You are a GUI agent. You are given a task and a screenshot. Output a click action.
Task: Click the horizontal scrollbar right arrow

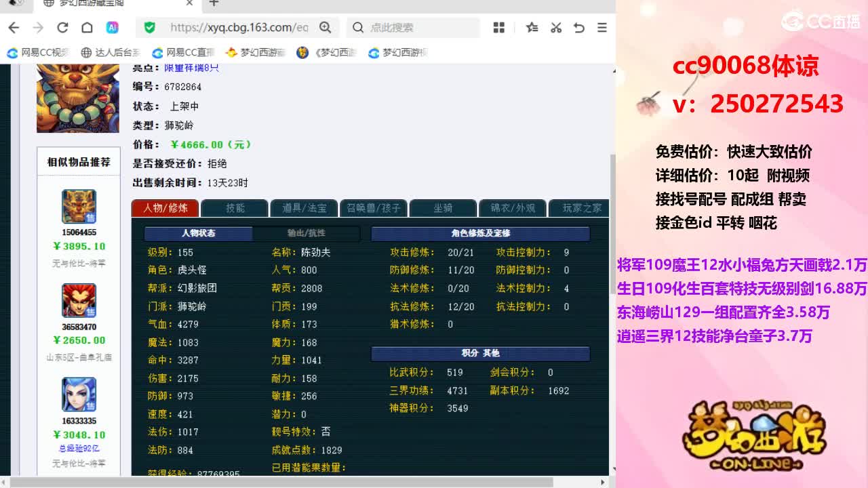pyautogui.click(x=603, y=483)
